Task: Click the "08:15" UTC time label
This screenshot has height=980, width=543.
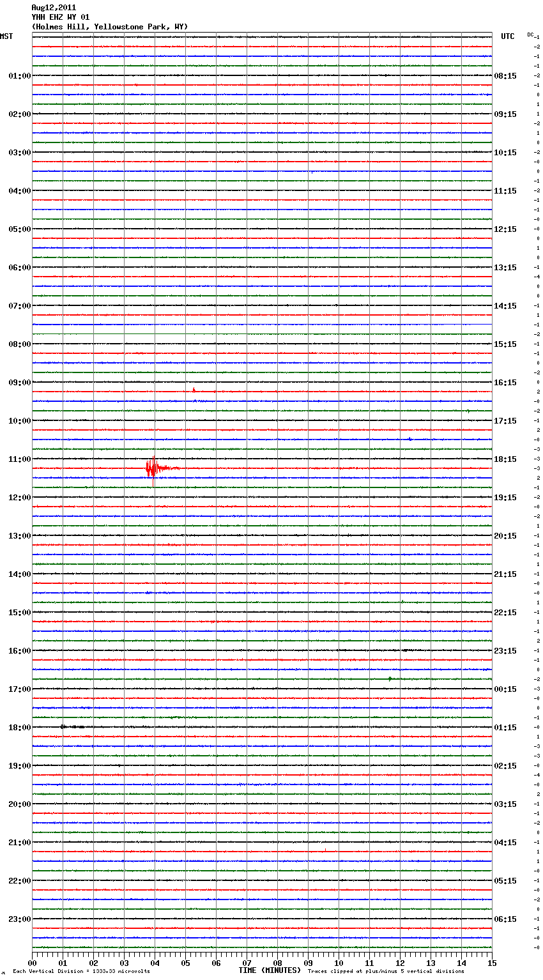Action: click(x=505, y=76)
